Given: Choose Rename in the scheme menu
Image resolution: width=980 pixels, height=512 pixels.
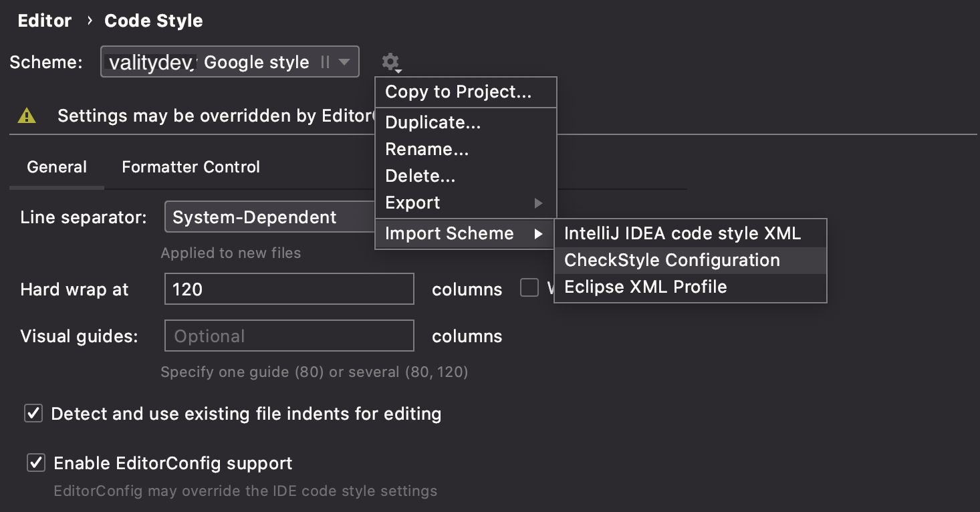Looking at the screenshot, I should pos(466,150).
